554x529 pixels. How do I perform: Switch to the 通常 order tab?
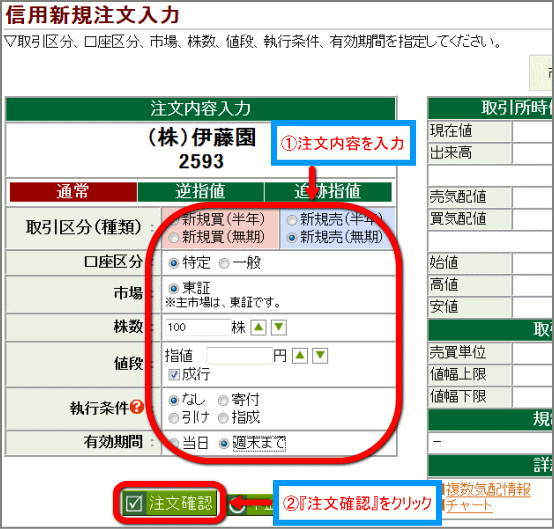tap(73, 192)
